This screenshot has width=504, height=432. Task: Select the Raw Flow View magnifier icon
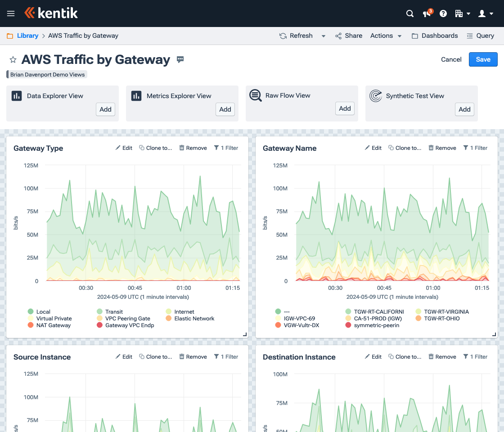[x=256, y=95]
